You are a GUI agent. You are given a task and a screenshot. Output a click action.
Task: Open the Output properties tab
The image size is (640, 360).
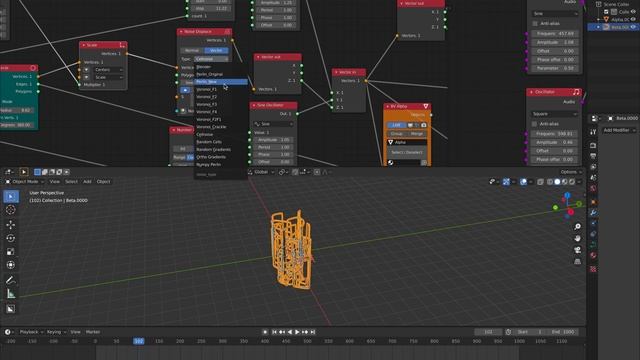click(593, 156)
